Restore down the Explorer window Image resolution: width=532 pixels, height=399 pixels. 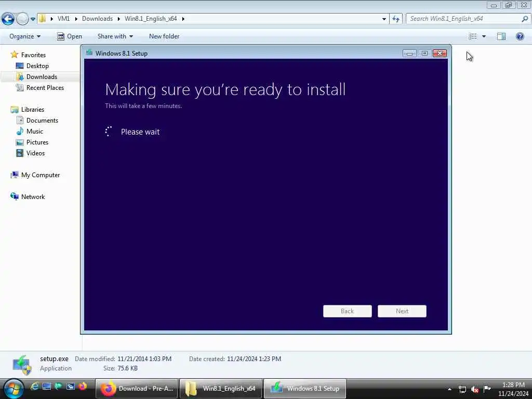coord(508,5)
